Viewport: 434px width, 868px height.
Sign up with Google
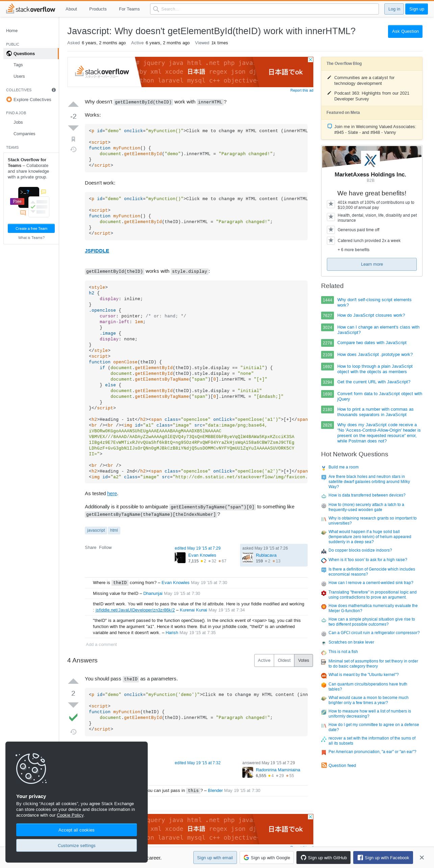(267, 858)
